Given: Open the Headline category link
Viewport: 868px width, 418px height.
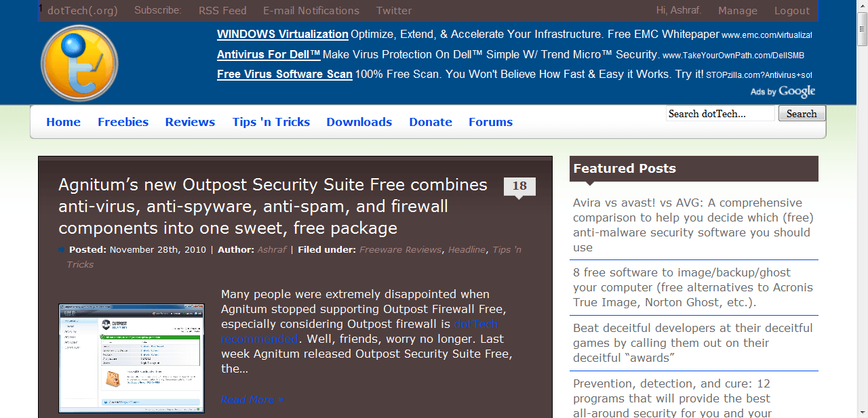Looking at the screenshot, I should tap(467, 249).
